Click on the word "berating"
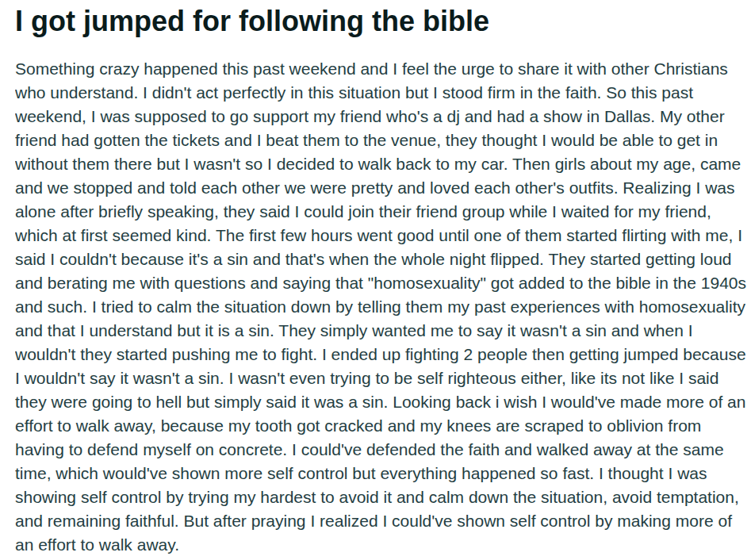 click(77, 283)
